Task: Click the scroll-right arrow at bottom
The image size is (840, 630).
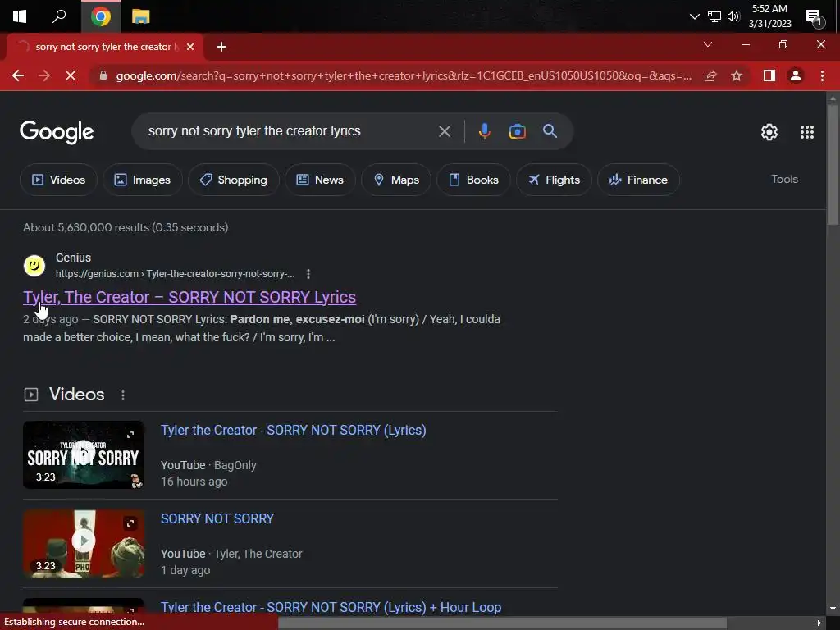Action: coord(819,623)
